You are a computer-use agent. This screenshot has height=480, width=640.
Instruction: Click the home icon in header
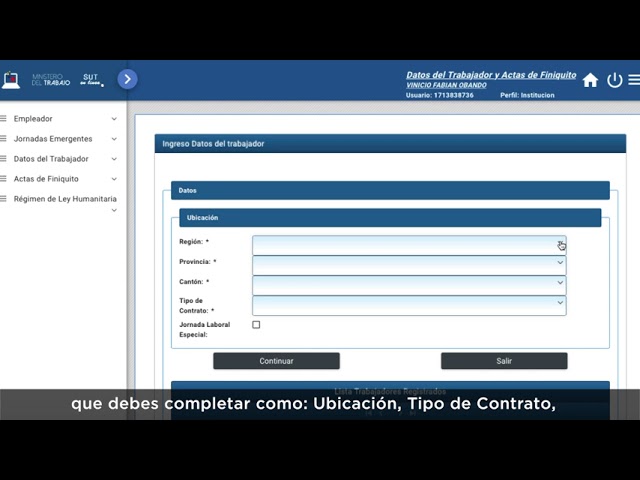(590, 80)
